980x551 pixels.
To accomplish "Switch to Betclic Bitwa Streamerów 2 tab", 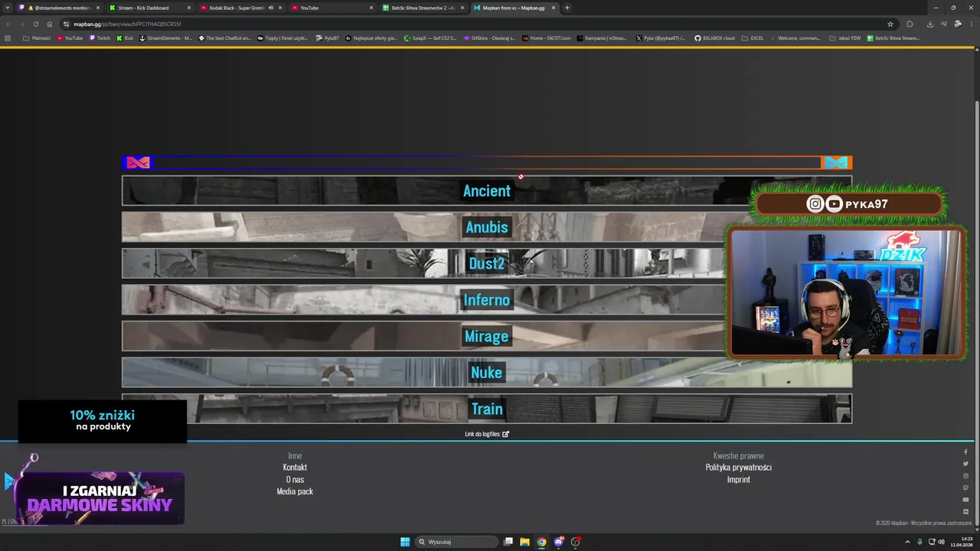I will 423,8.
